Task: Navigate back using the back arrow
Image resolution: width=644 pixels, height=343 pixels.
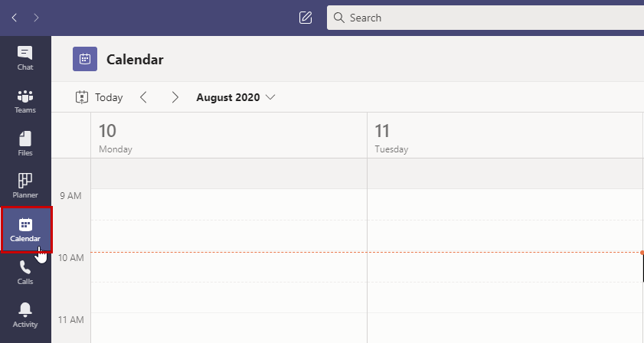Action: pyautogui.click(x=15, y=18)
